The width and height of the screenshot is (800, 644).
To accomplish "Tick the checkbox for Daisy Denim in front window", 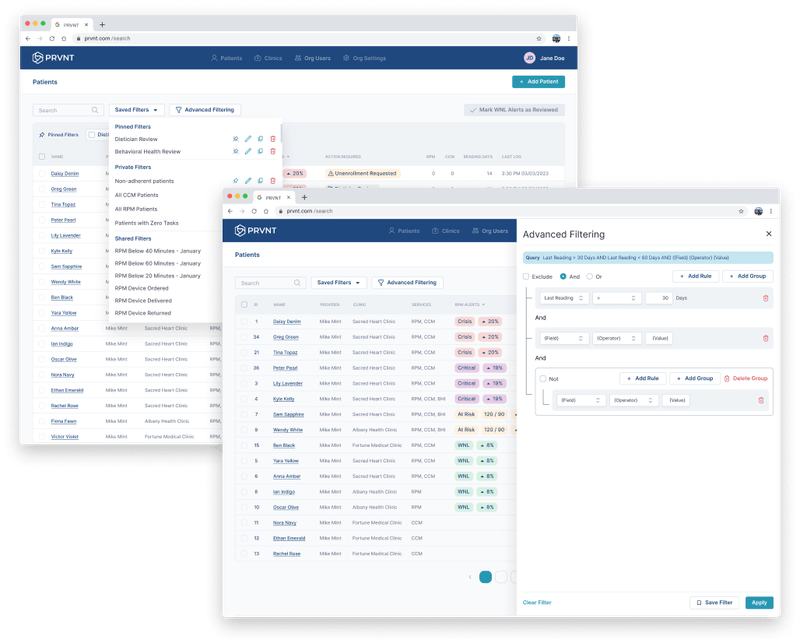I will pyautogui.click(x=244, y=321).
